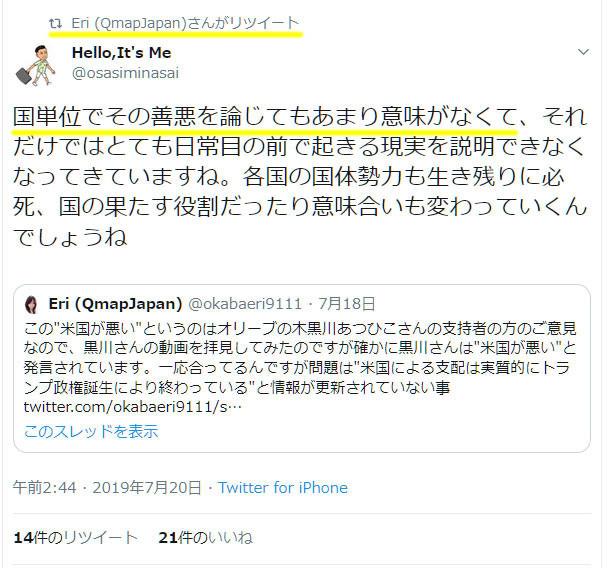Screen dimensions: 608x568
Task: Expand the tweet options chevron menu
Action: 583,52
